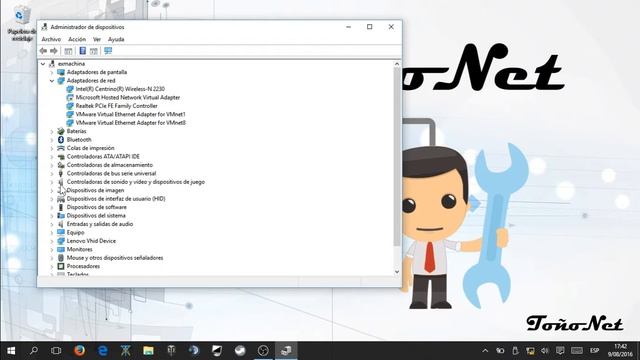Expand Controladoras de bus serie universal
The height and width of the screenshot is (360, 640).
[x=52, y=173]
